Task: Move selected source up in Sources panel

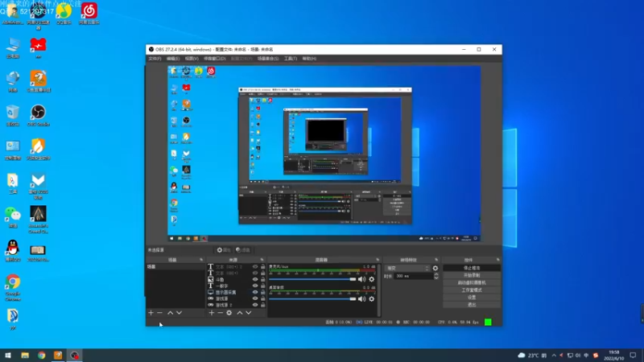Action: 239,313
